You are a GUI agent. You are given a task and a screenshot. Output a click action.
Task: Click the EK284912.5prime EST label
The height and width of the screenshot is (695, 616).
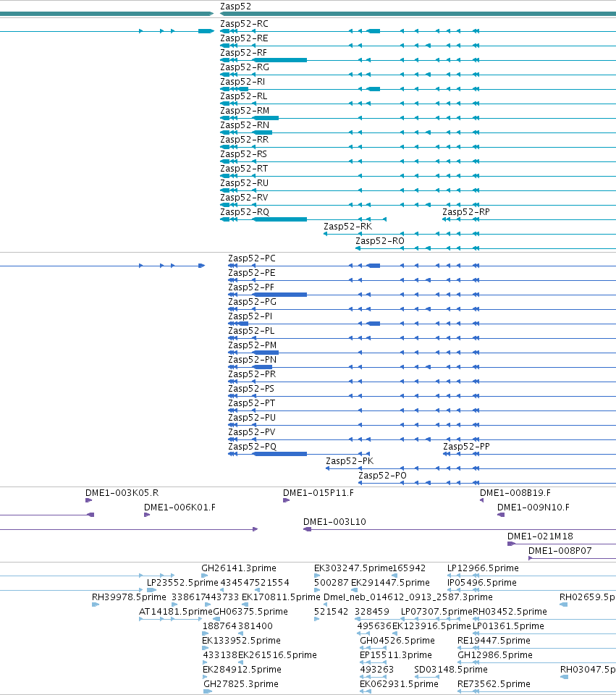[x=242, y=670]
